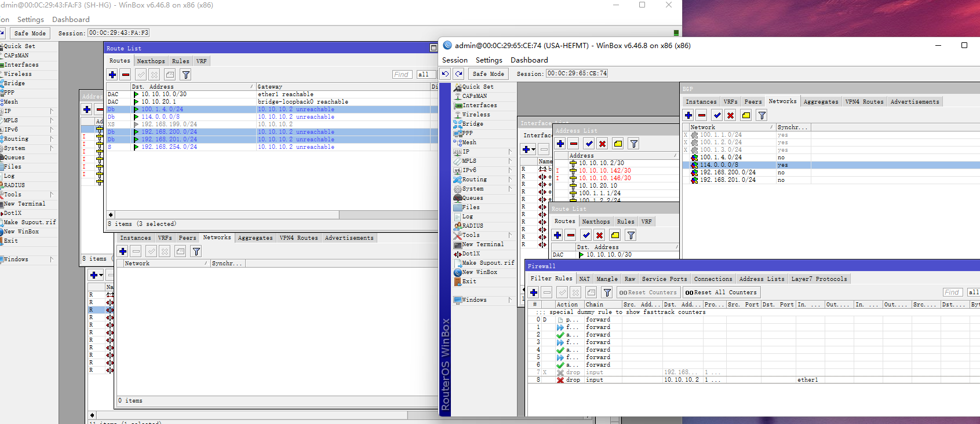Viewport: 980px width, 424px height.
Task: Switch to the NAT tab in Firewall
Action: 584,279
